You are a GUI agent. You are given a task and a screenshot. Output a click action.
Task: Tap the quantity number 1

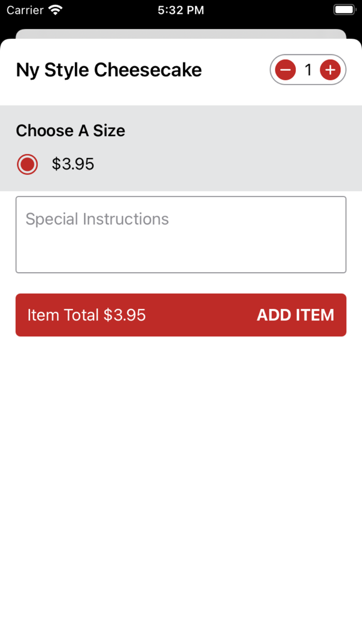[308, 70]
